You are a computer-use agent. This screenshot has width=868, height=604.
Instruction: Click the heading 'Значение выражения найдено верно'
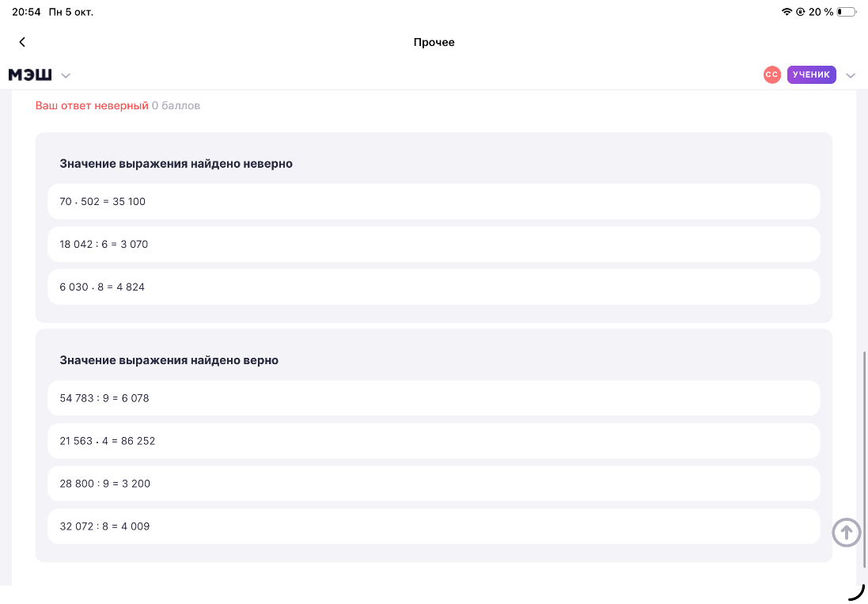tap(169, 360)
